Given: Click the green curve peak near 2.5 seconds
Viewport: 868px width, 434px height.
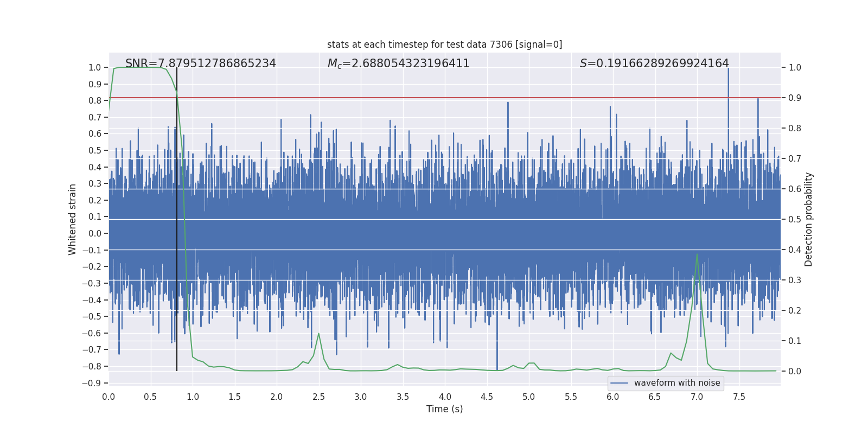Looking at the screenshot, I should click(x=318, y=334).
